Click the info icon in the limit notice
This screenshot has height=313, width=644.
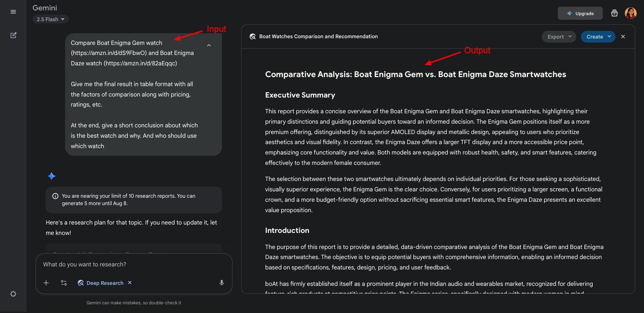tap(55, 196)
